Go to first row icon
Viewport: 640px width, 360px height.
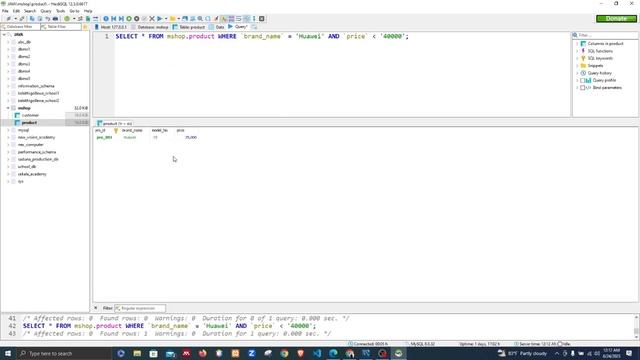click(x=113, y=19)
